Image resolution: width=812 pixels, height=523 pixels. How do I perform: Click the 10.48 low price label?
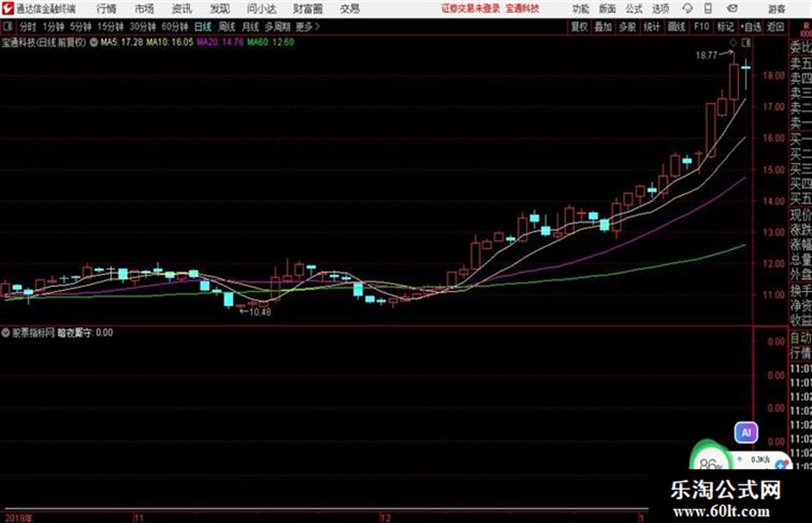click(260, 312)
